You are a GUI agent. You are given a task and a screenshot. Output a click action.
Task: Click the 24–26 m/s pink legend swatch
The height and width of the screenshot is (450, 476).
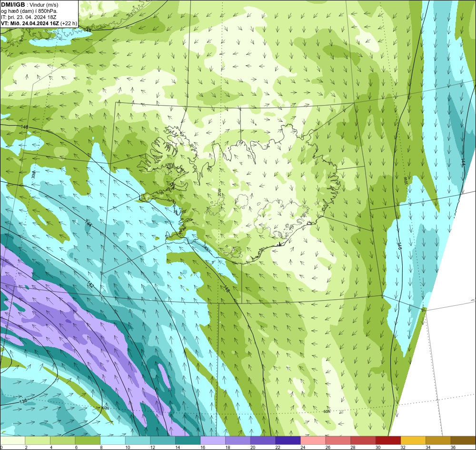tap(313, 440)
